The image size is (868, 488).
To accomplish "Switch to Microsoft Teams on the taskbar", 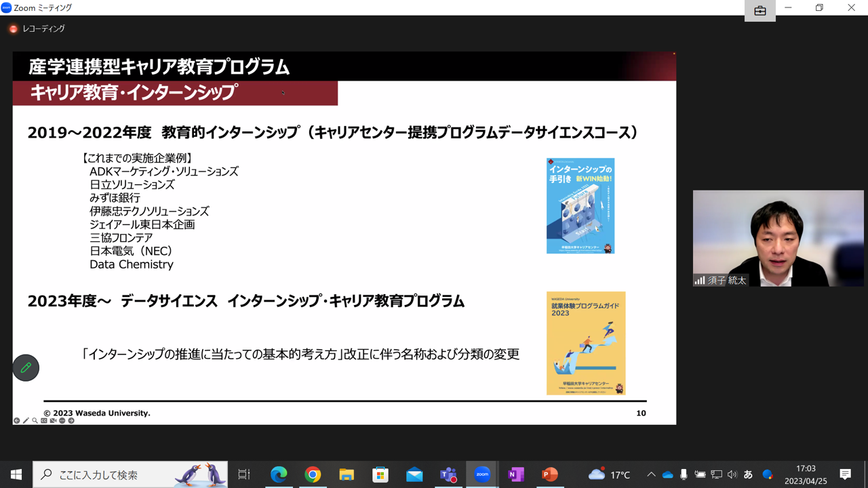I will 448,474.
